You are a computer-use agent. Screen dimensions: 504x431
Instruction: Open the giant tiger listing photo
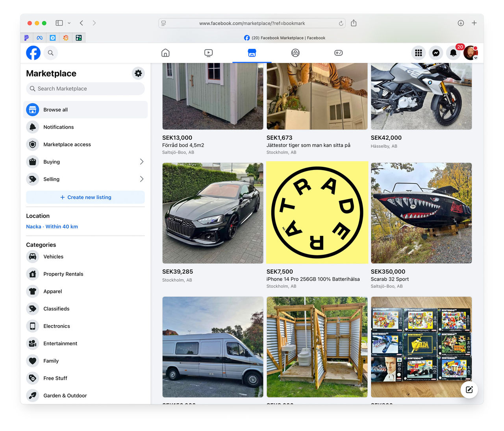point(317,96)
